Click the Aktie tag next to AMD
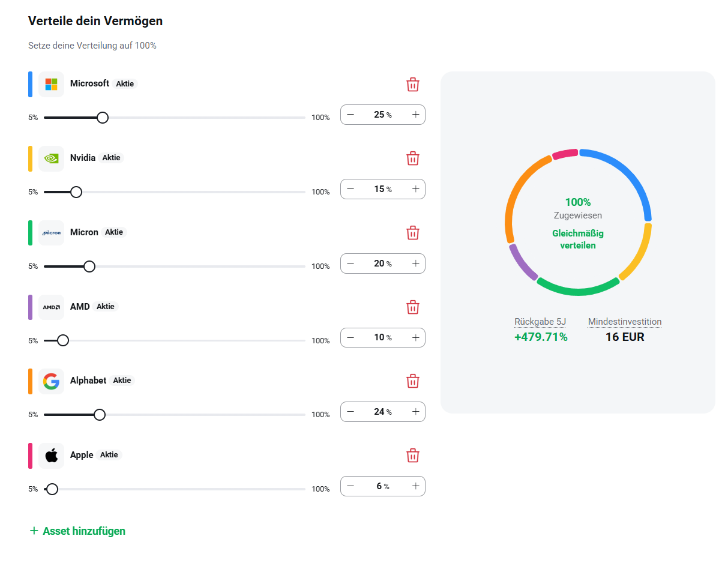 click(x=106, y=307)
